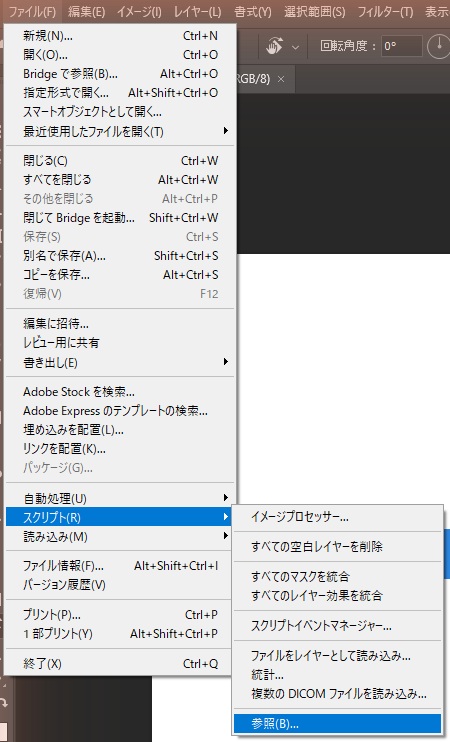Choose ファイルをレイヤーとして読み込み... script
The height and width of the screenshot is (742, 450).
(338, 656)
